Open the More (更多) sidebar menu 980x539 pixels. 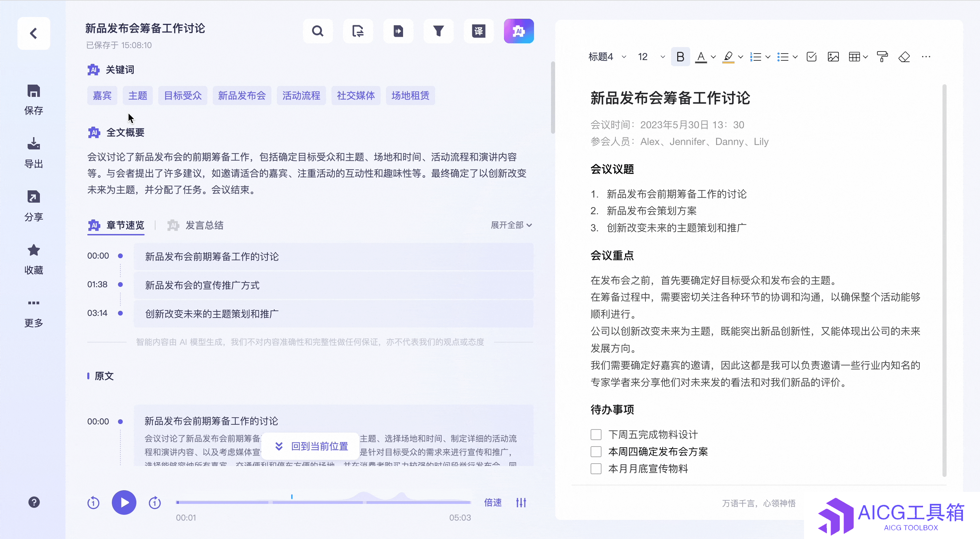(33, 312)
